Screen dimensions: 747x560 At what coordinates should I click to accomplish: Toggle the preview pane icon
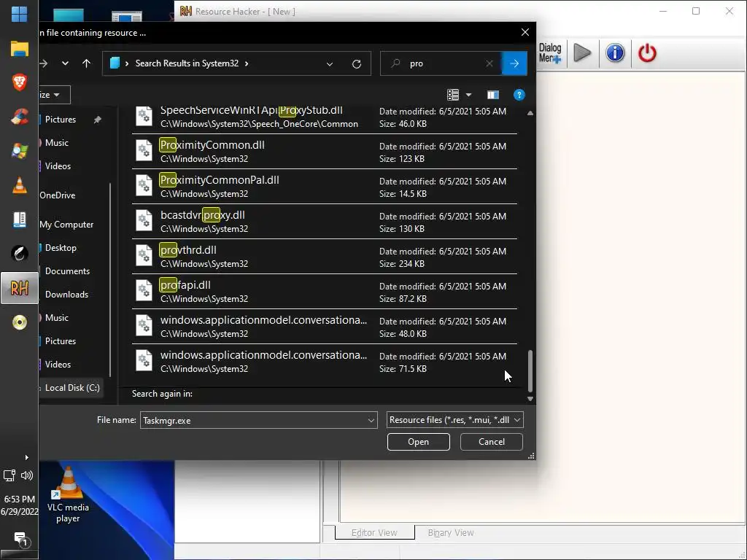pos(492,95)
